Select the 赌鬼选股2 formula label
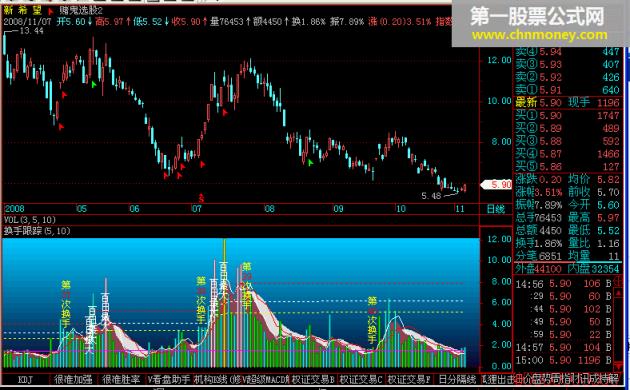Screen dimensions: 630x390 (81, 11)
